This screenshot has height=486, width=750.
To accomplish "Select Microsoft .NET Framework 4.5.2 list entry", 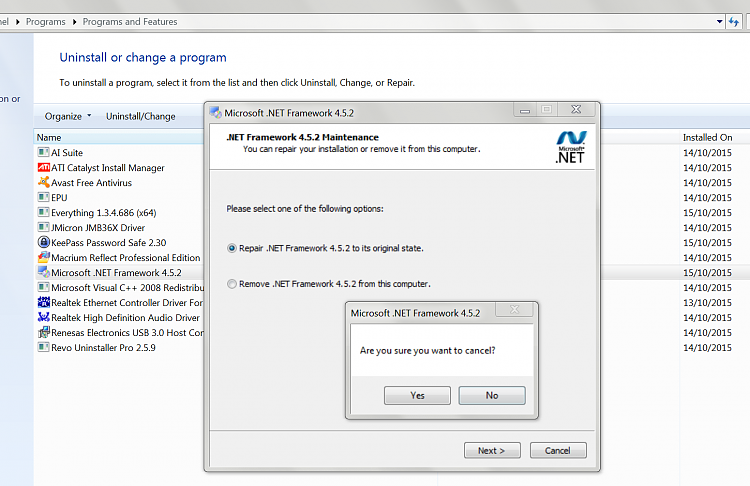I will pos(116,273).
